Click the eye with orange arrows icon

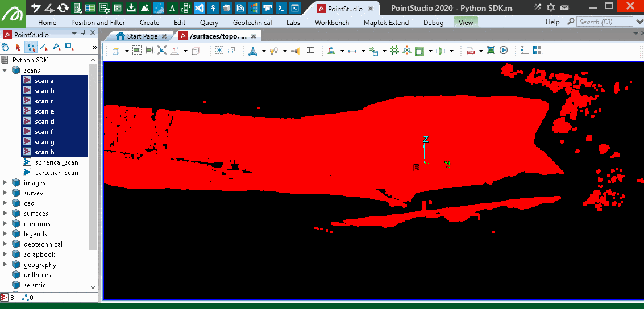(x=406, y=51)
